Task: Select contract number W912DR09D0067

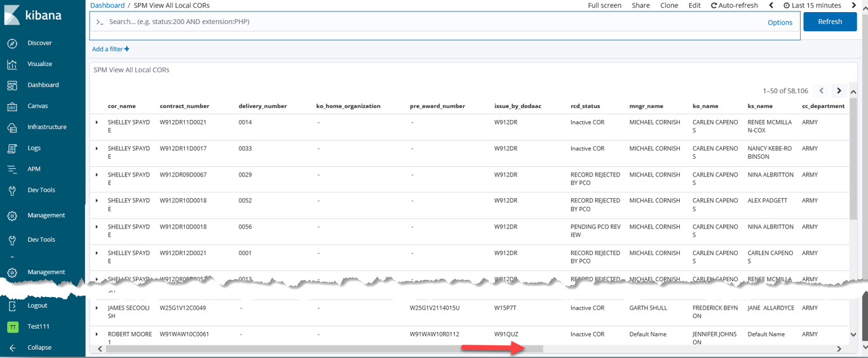Action: coord(183,175)
